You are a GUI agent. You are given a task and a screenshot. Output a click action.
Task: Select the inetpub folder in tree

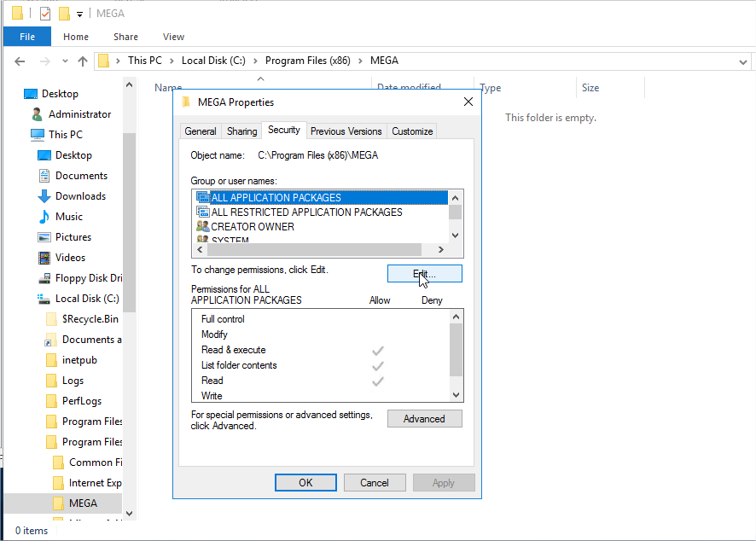[79, 360]
